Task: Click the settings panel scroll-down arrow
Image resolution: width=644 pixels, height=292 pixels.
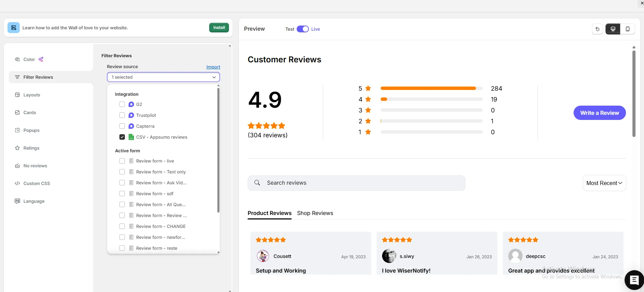Action: [x=230, y=291]
